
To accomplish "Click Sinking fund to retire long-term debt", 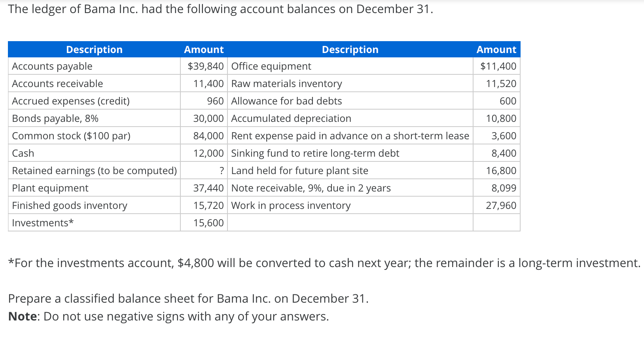I will tap(315, 153).
